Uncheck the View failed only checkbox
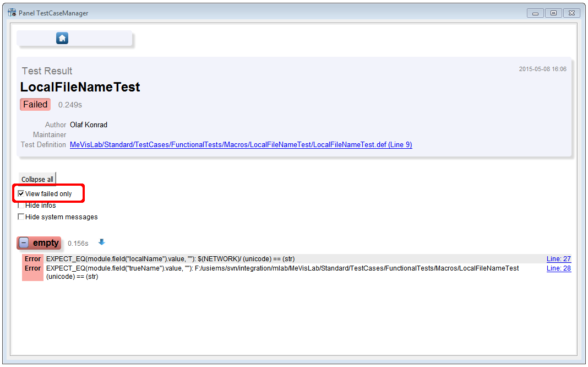 (x=21, y=194)
